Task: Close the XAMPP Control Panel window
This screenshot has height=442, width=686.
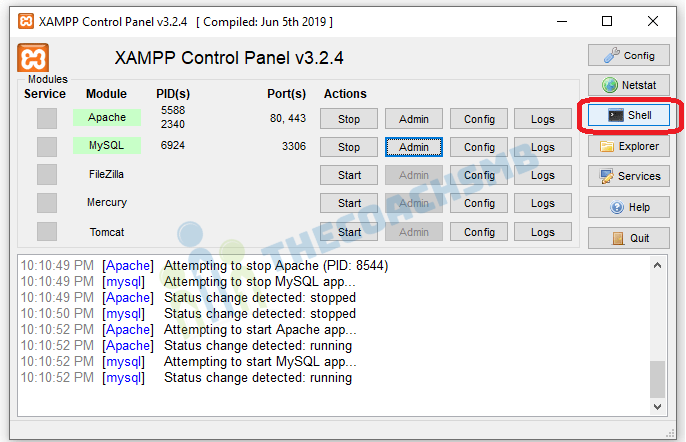Action: 653,21
